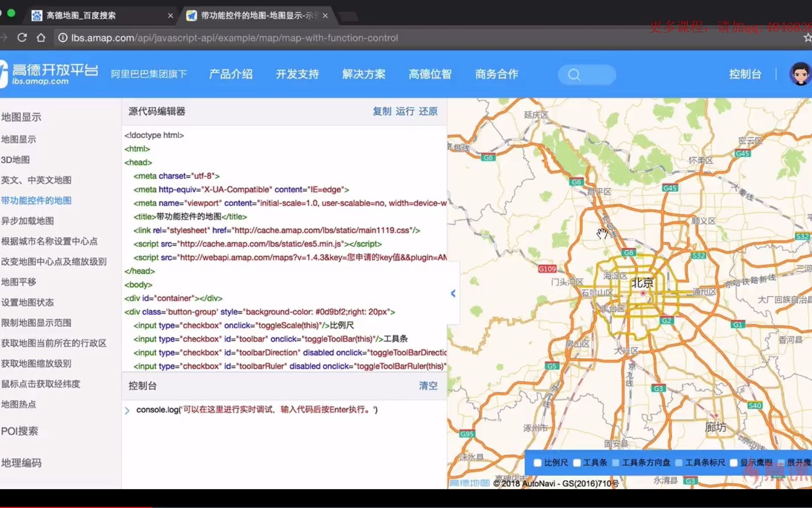Image resolution: width=812 pixels, height=508 pixels.
Task: Click the <title> line in the code editor
Action: tap(190, 216)
